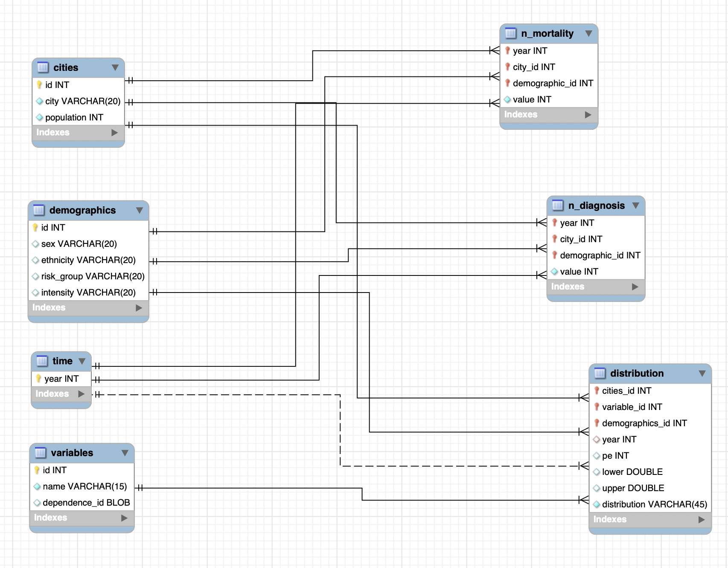Screen dimensions: 728x568
Task: Select lower DOUBLE column
Action: point(650,472)
